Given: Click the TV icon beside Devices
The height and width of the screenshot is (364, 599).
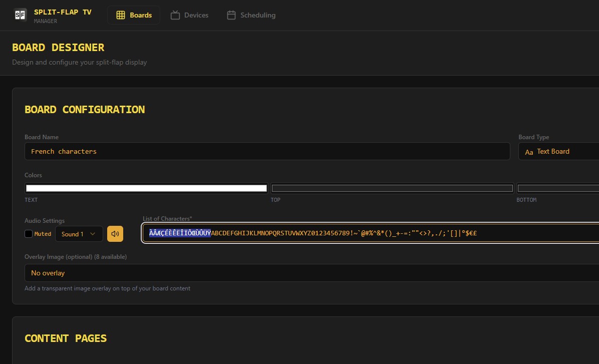Looking at the screenshot, I should pos(175,15).
